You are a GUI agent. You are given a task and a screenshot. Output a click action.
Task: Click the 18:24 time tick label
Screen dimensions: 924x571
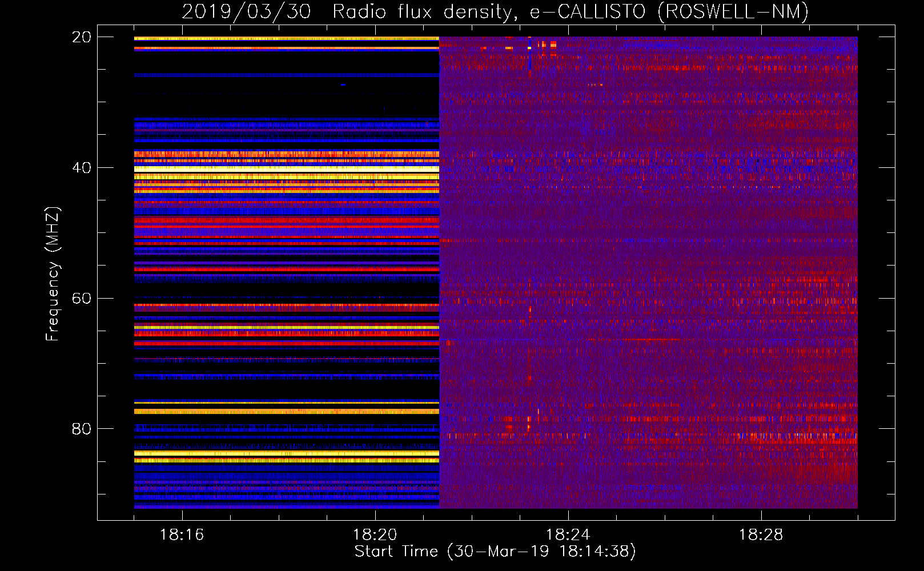point(568,535)
